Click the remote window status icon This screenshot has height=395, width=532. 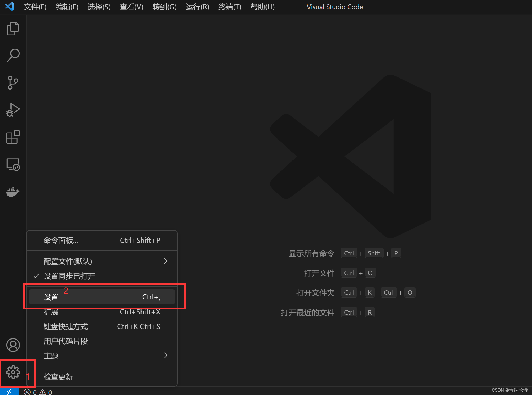[x=9, y=391]
